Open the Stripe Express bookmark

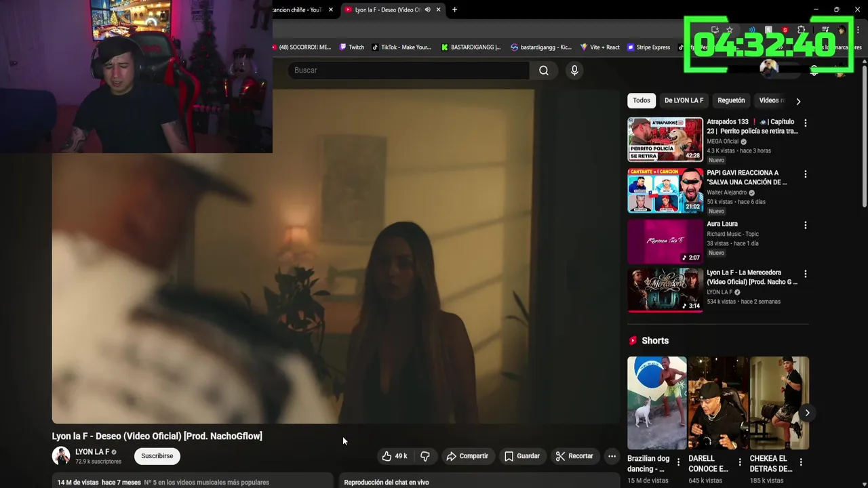[648, 47]
